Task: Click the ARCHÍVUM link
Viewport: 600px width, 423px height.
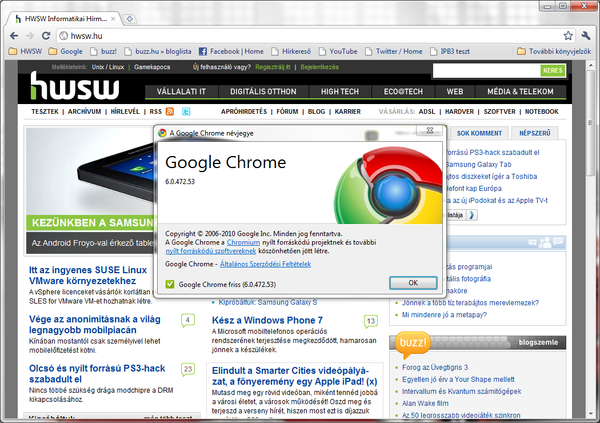Action: click(x=85, y=112)
